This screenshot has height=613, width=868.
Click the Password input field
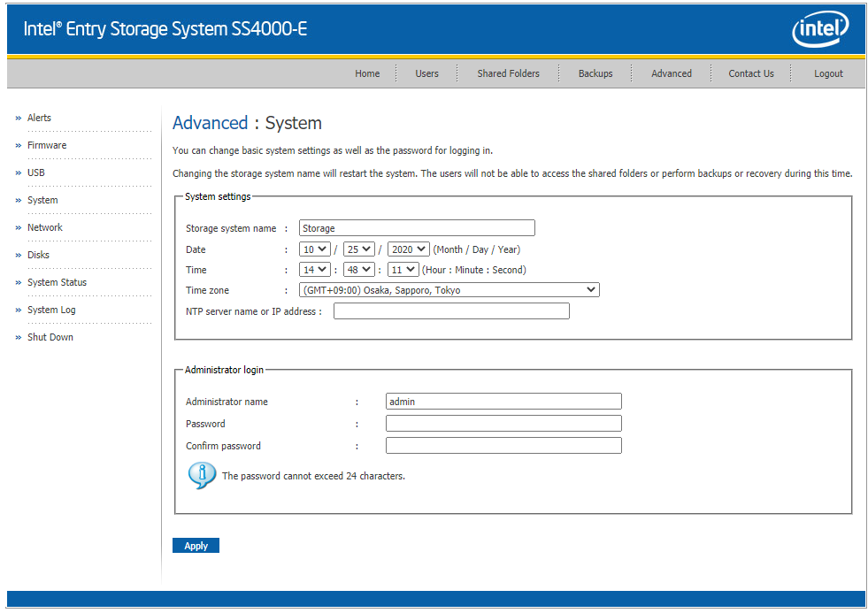503,423
